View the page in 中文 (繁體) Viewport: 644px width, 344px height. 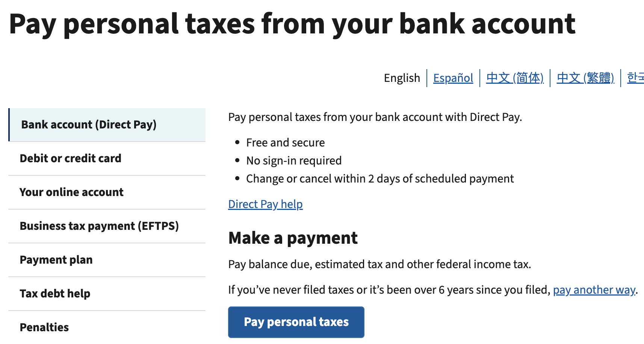(585, 78)
